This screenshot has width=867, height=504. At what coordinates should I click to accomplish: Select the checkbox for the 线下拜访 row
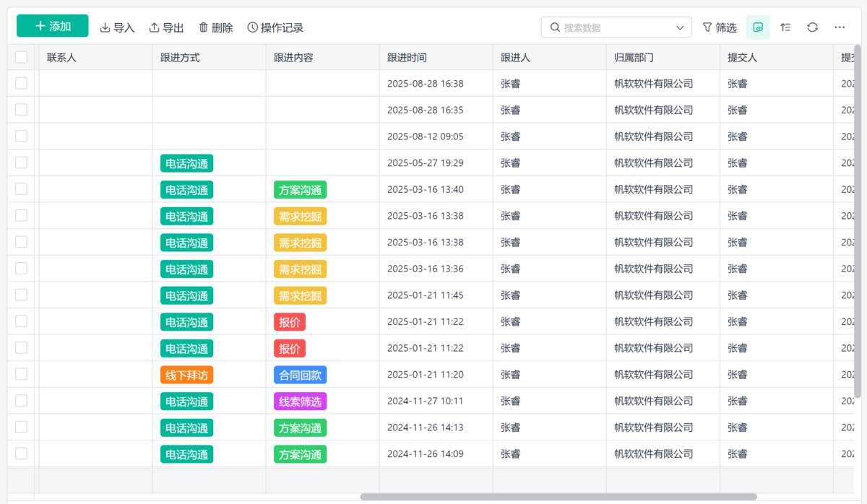(x=21, y=374)
